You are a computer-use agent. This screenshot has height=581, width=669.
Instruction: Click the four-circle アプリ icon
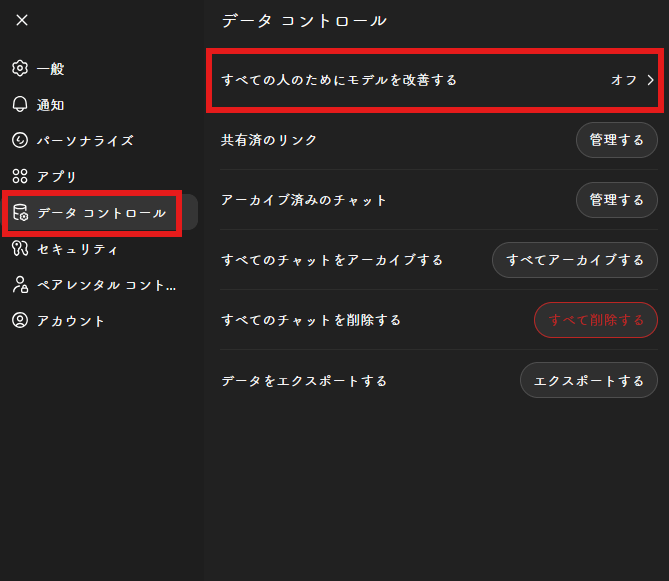click(19, 177)
